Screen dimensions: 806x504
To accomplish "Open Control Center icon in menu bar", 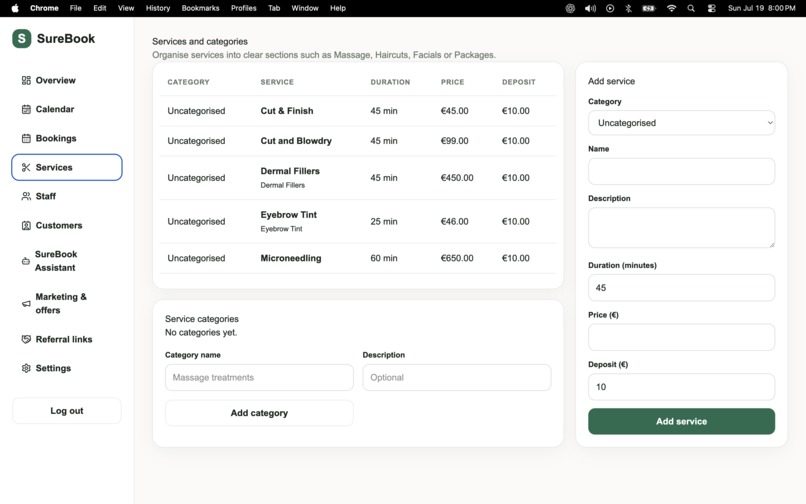I will [711, 8].
